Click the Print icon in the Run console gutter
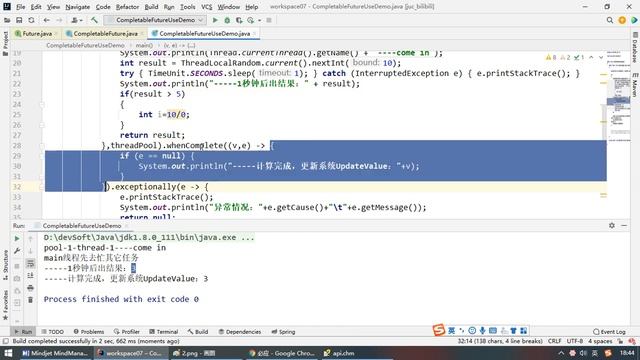Screen dimensions: 640x360 (x=30, y=288)
